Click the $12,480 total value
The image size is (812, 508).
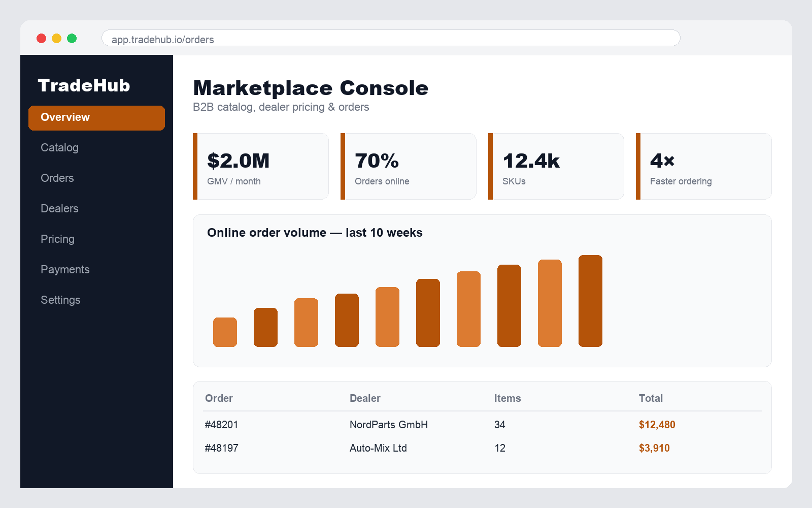point(657,425)
